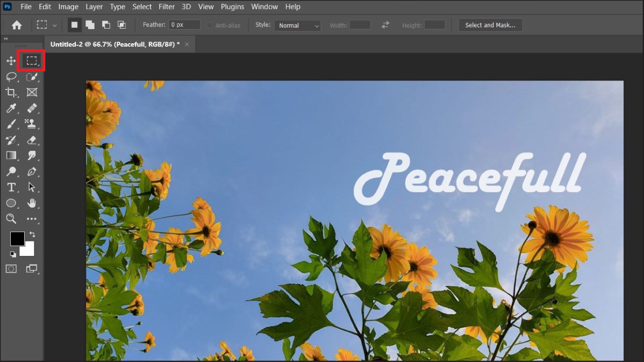Click the Select and Mask button
Viewport: 644px width, 362px height.
coord(490,25)
